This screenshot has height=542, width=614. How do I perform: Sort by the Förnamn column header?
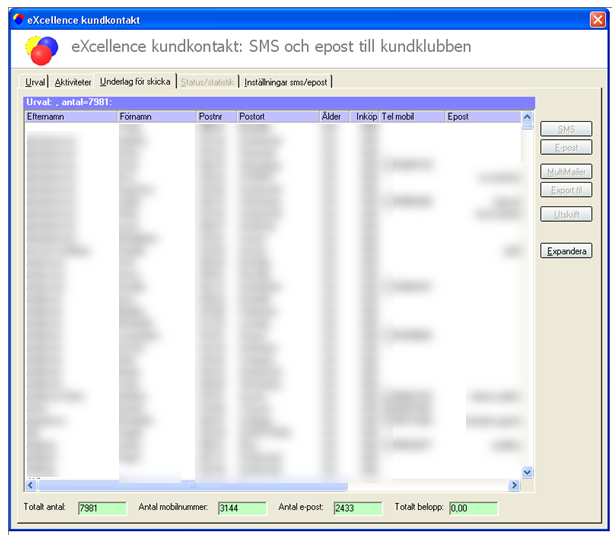[157, 117]
